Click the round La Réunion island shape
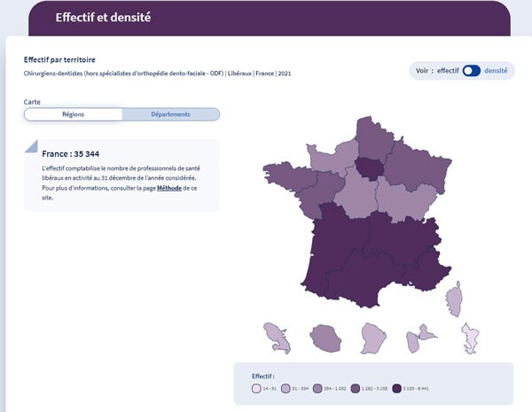532x412 pixels. click(x=325, y=338)
